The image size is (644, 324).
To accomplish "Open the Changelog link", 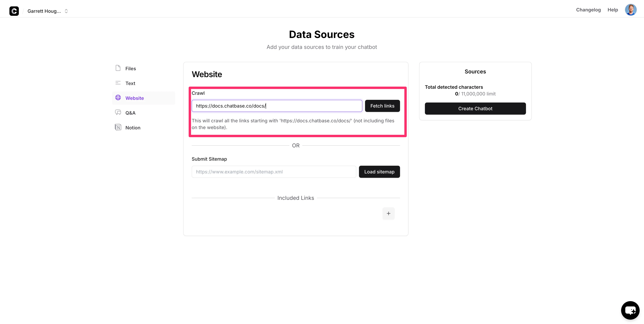I will [x=588, y=10].
